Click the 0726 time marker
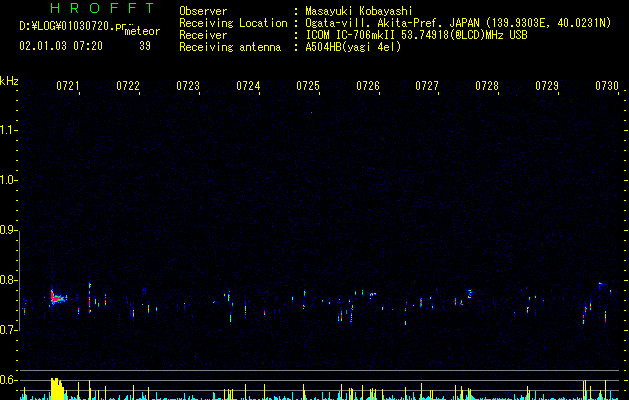629x400 pixels. [368, 86]
